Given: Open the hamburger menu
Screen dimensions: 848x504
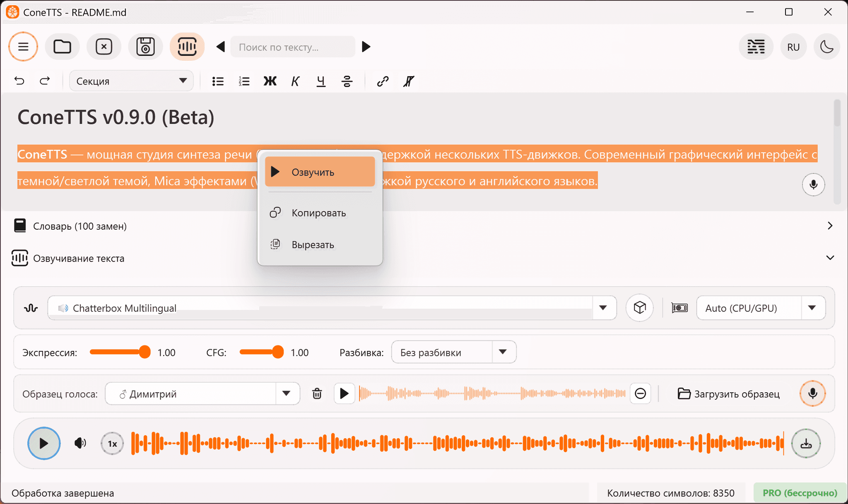Looking at the screenshot, I should (23, 46).
